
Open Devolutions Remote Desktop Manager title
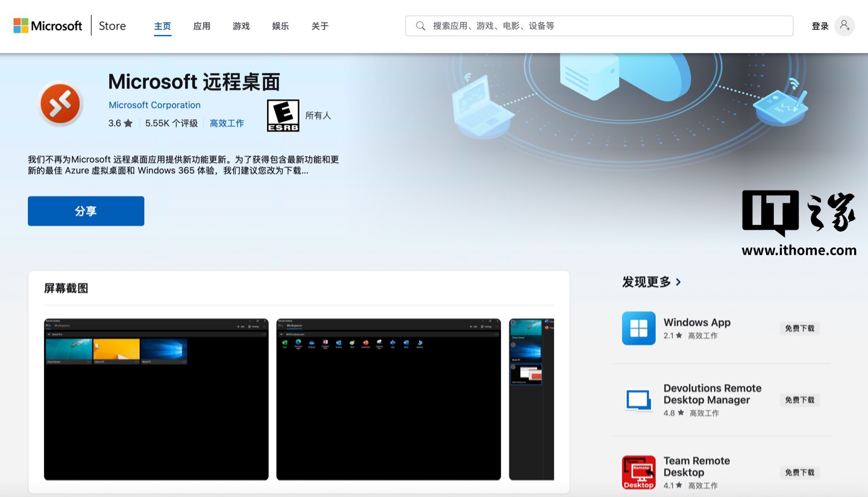(712, 394)
